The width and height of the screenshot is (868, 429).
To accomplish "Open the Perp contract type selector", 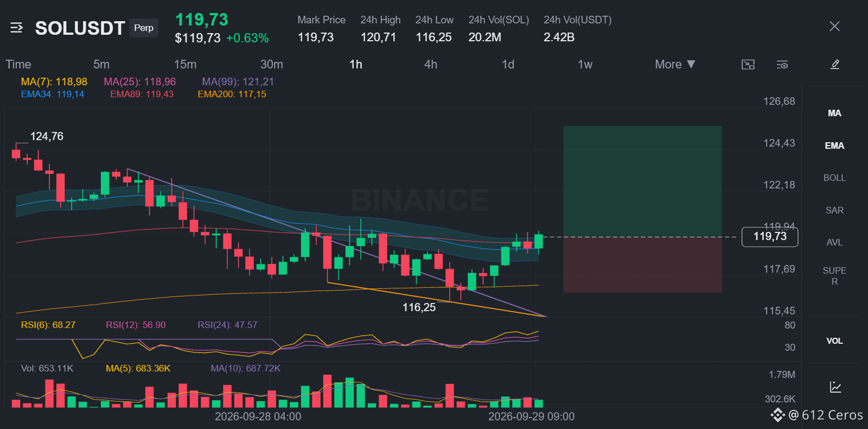I will point(144,28).
